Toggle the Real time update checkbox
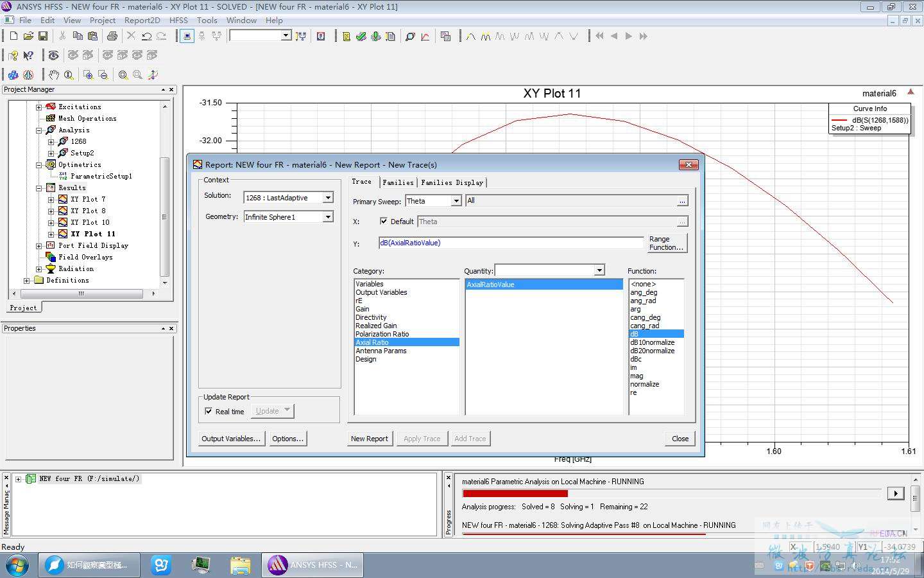 click(x=209, y=411)
